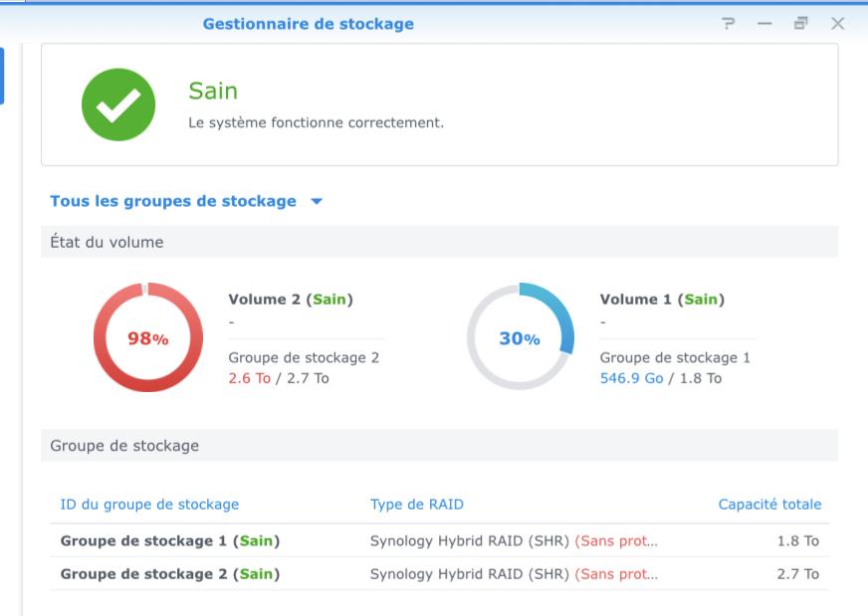Screen dimensions: 868x616
Task: Click the 546.9 Go used space text
Action: pyautogui.click(x=631, y=378)
